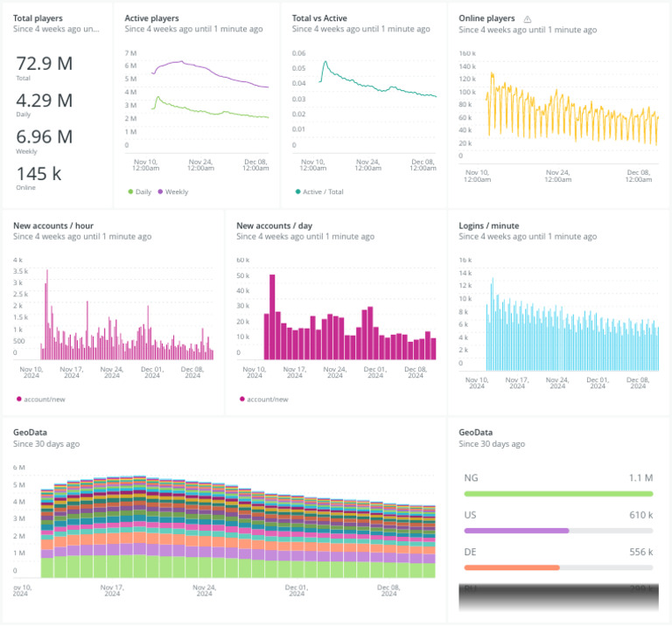Click the warning icon beside Online players
This screenshot has width=672, height=626.
tap(528, 19)
